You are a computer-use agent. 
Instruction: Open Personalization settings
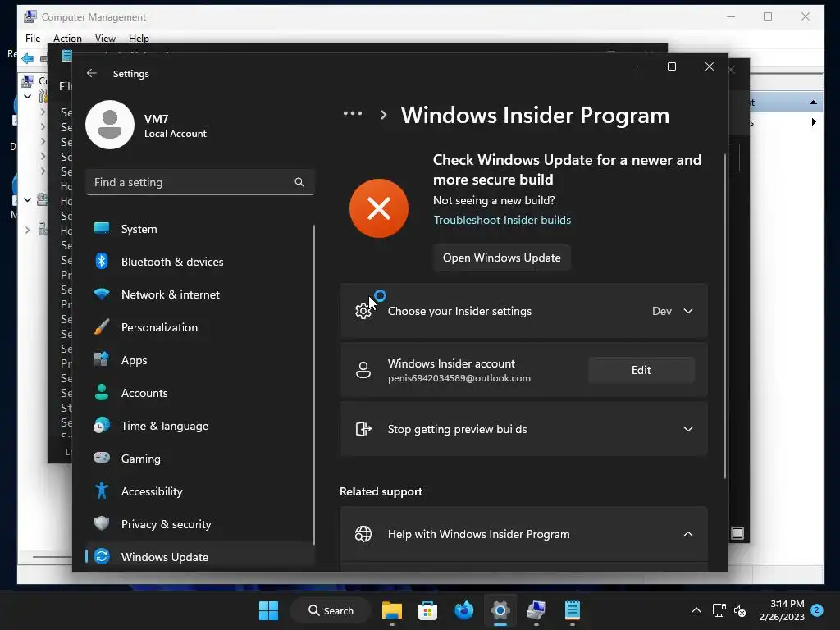click(x=199, y=327)
